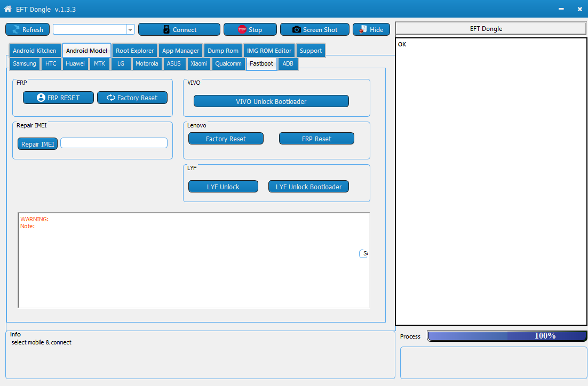Click the Note: text in notes box
Screen dimensions: 588x386
27,227
